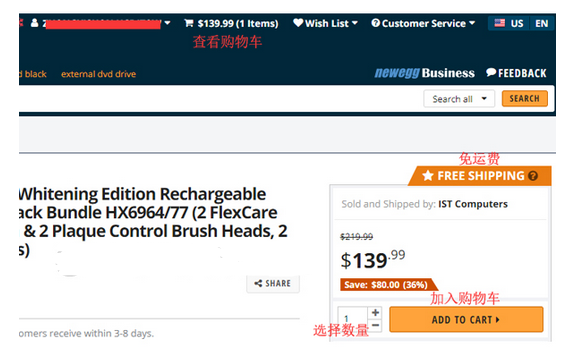Click the shopping cart icon

[x=188, y=23]
